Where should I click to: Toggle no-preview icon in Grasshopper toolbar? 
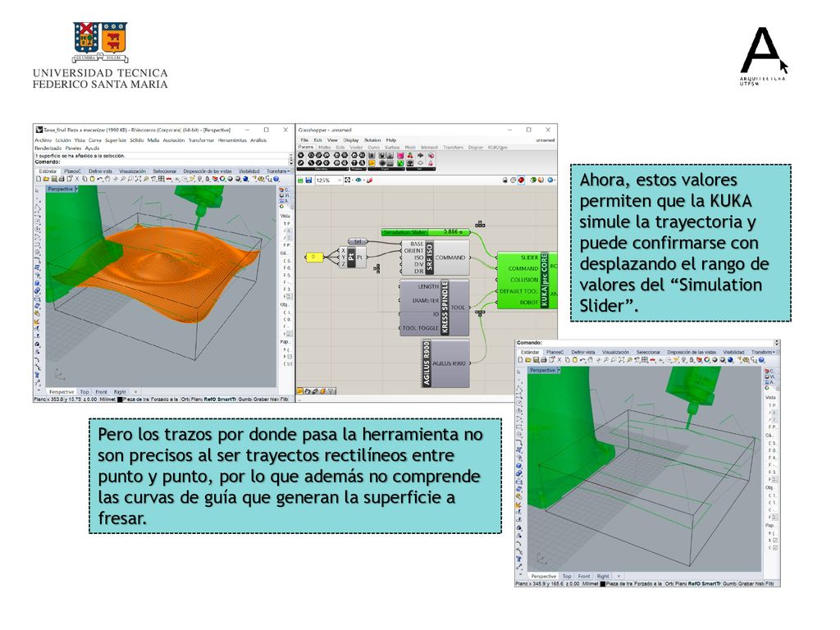[505, 180]
